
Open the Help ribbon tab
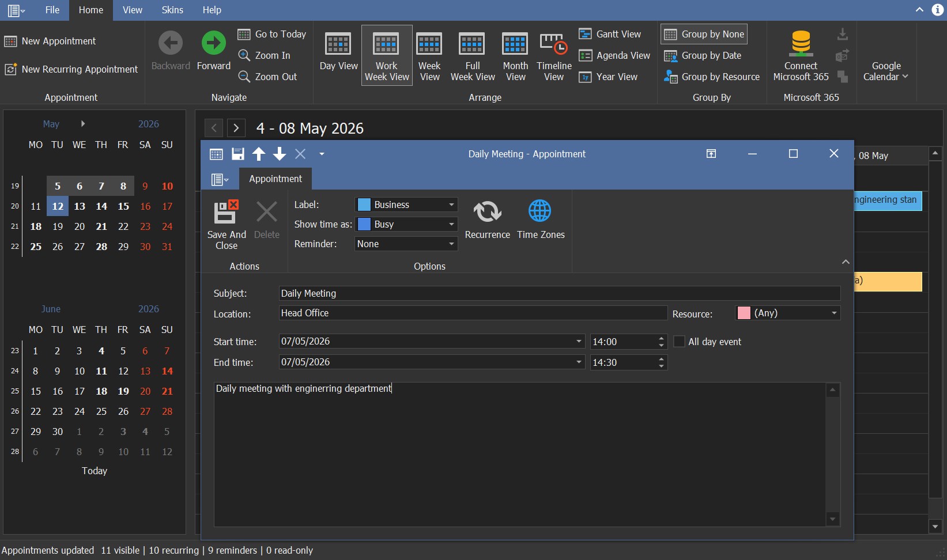[x=212, y=10]
